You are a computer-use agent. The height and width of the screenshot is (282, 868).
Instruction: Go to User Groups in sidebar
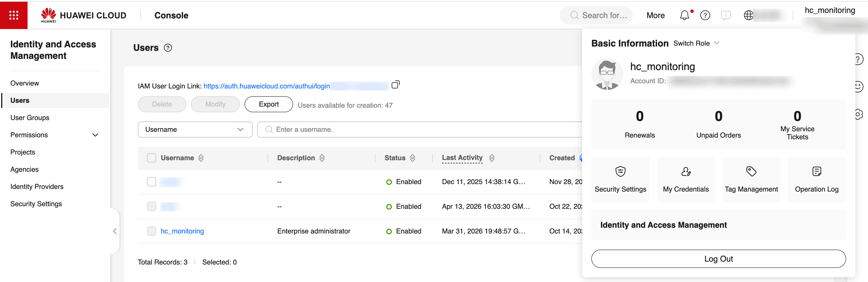[x=30, y=117]
